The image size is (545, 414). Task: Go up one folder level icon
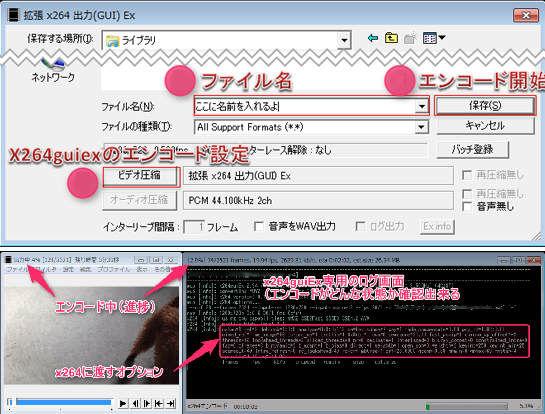point(391,38)
